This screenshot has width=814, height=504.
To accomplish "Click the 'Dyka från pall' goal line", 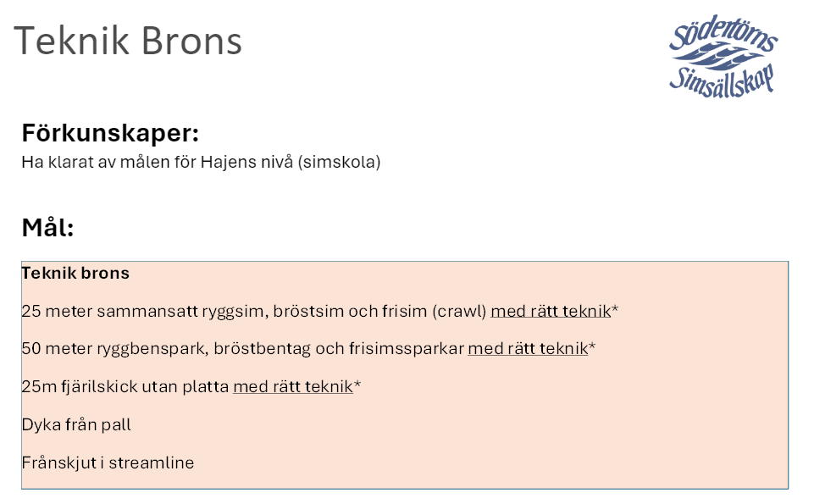I will (x=76, y=425).
